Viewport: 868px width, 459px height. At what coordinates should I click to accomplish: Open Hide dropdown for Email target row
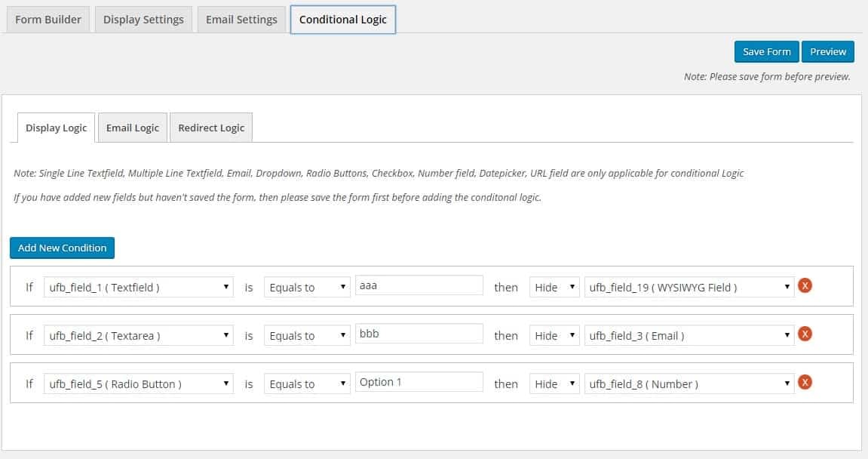(554, 335)
